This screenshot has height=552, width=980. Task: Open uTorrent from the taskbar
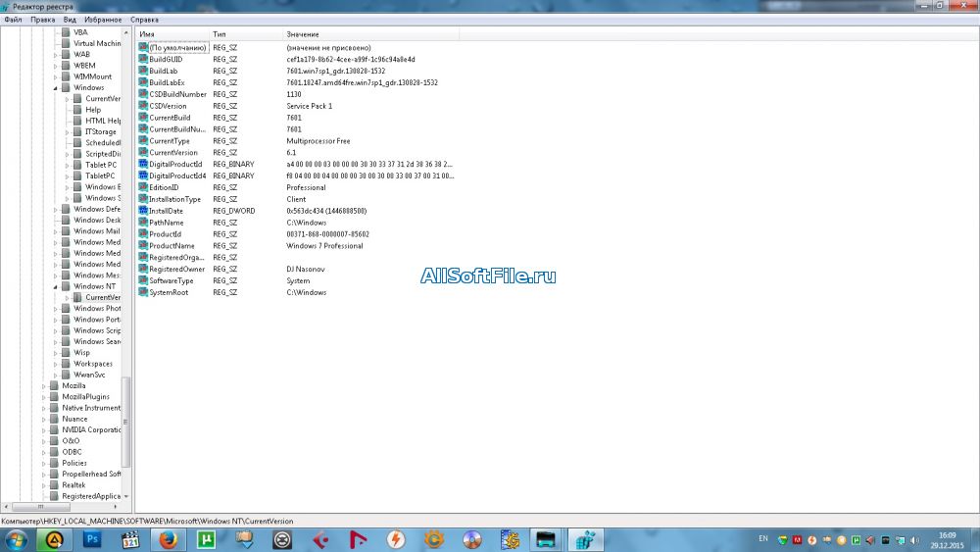206,539
